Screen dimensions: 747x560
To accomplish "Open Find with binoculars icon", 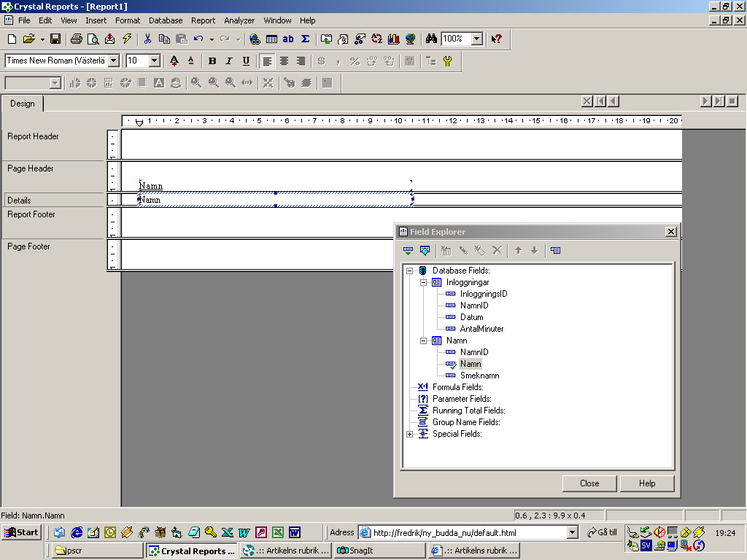I will (432, 39).
